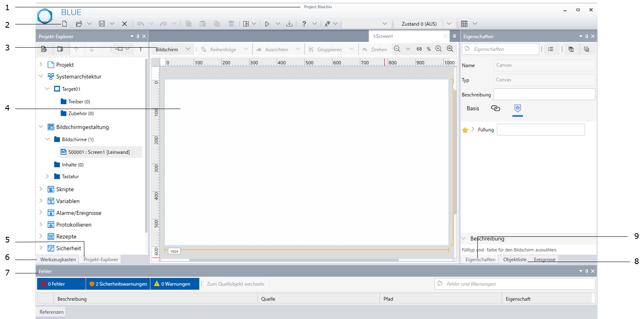This screenshot has width=644, height=319.
Task: Click the link icon in Eigenschaften panel
Action: coord(495,108)
